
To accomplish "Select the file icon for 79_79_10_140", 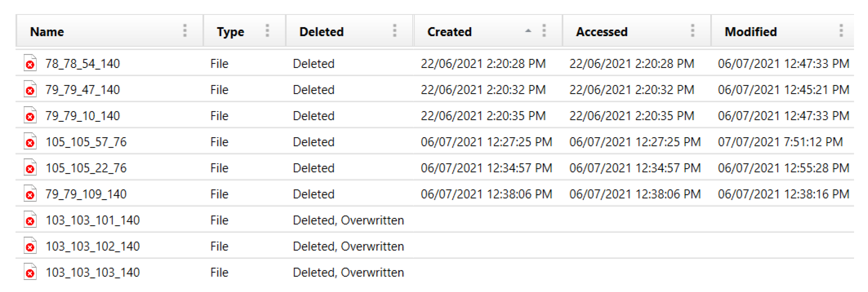I will [30, 115].
